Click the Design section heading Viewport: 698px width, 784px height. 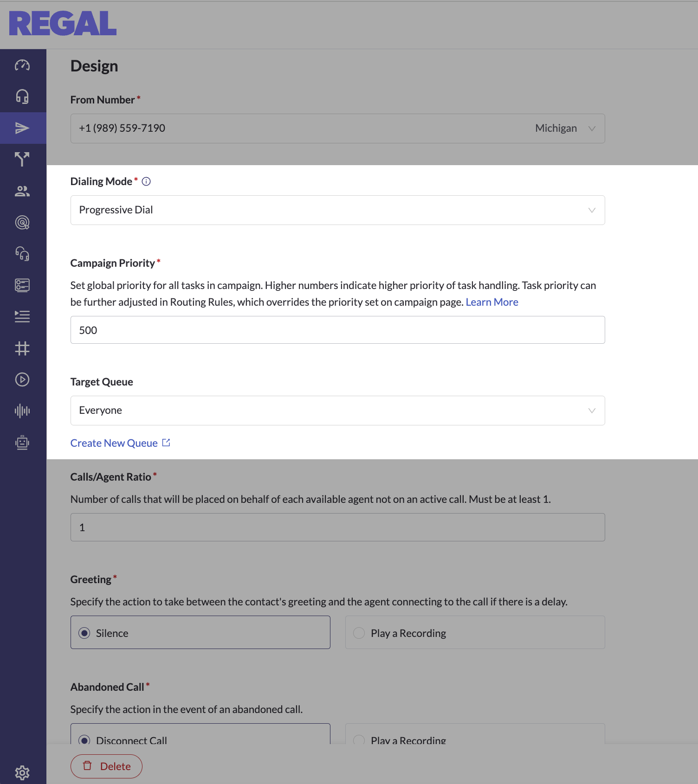(94, 66)
